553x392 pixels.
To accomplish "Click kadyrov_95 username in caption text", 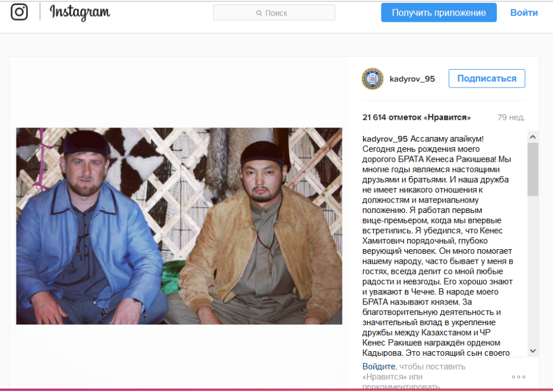I will [385, 139].
